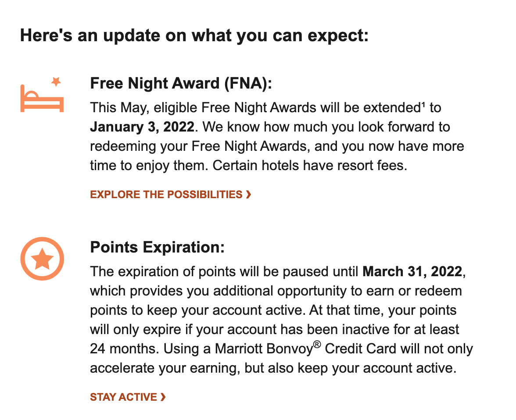Click the bold March 31, 2022 date
The width and height of the screenshot is (516, 420).
[412, 272]
